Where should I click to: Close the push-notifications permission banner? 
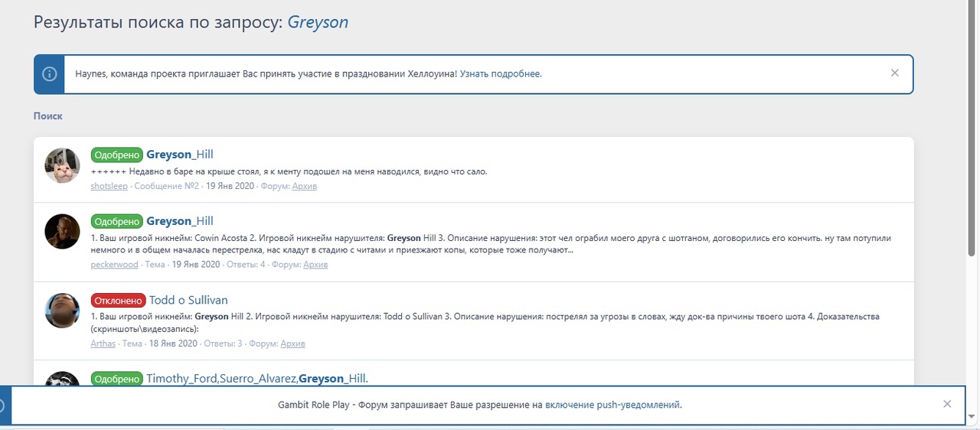pos(947,404)
